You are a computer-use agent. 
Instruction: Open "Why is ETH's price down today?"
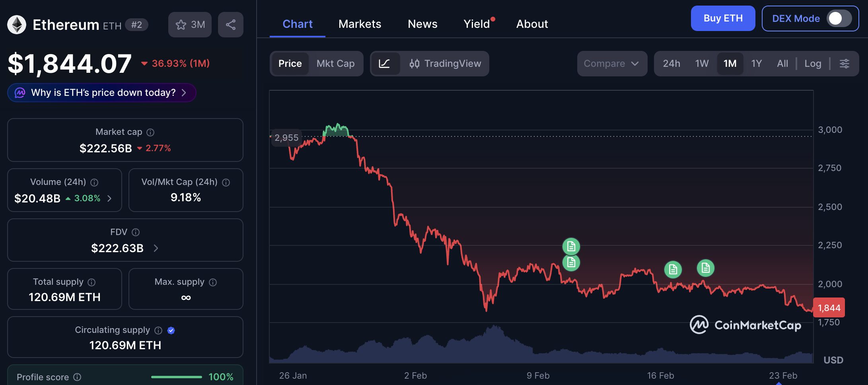102,93
